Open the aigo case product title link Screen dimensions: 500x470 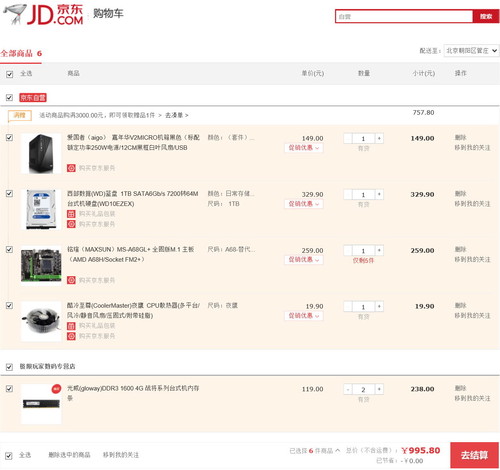(133, 142)
